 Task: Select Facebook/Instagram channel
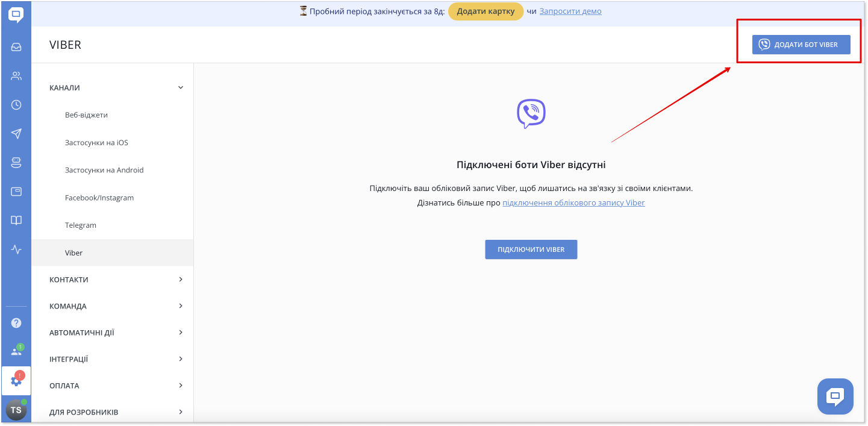click(99, 198)
